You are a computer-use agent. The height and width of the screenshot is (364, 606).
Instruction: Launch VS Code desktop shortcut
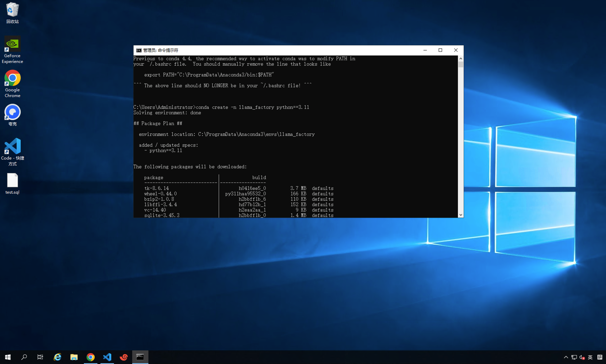13,147
